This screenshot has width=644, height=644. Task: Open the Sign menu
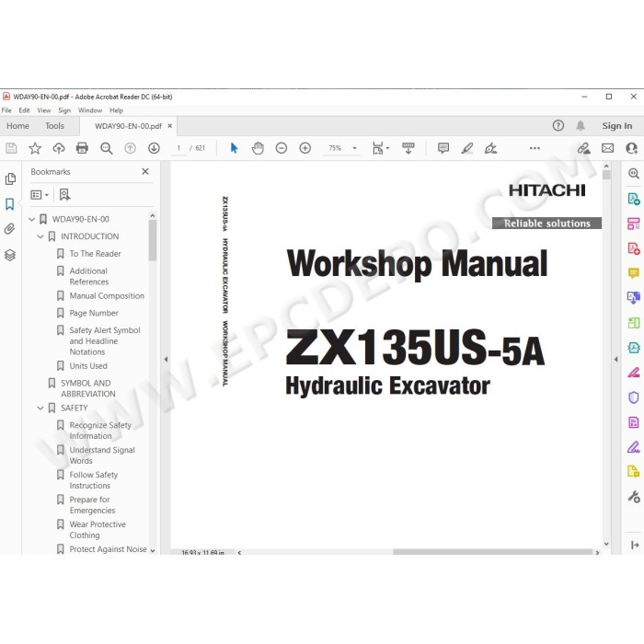tap(64, 110)
